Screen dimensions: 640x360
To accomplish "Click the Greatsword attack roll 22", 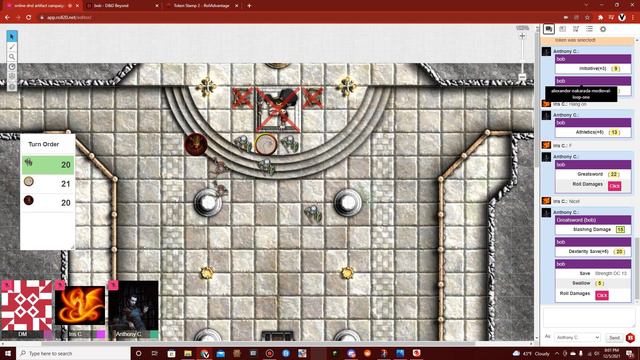I will coord(614,174).
